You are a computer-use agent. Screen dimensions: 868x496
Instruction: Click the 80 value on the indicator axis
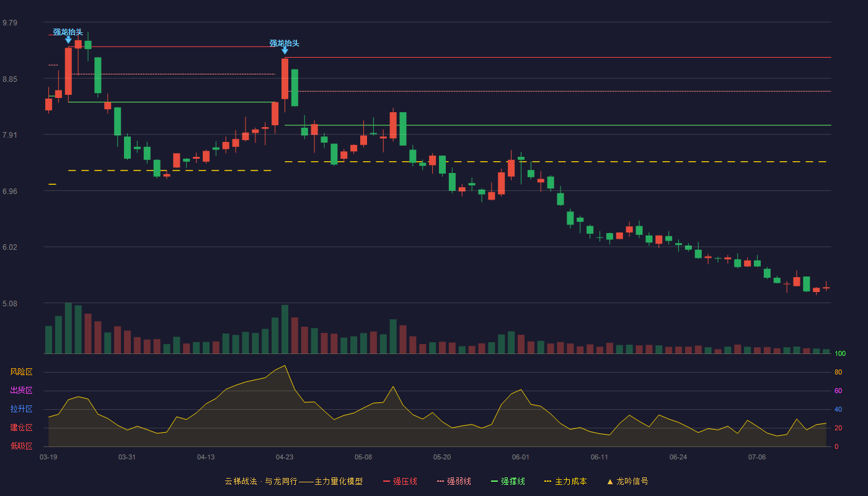[838, 372]
